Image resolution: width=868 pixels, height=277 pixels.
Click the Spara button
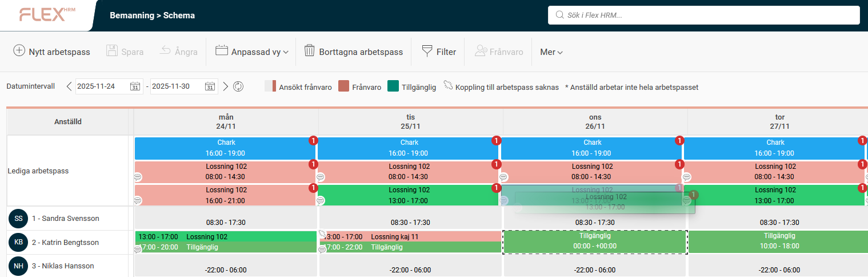coord(125,52)
